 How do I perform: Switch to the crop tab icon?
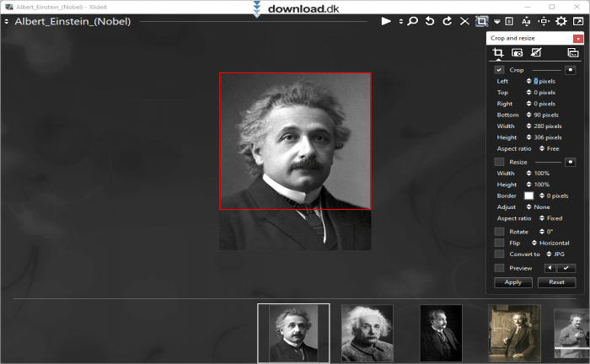(498, 52)
